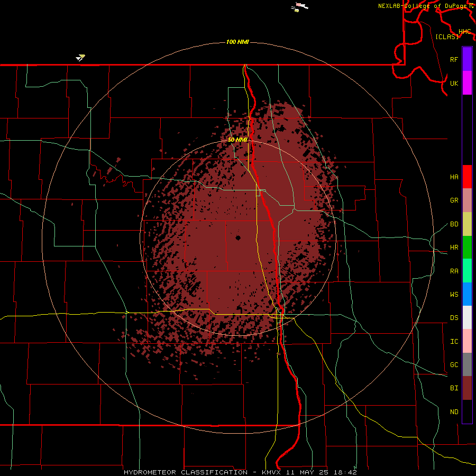This screenshot has height=476, width=476.
Task: Click the WS blue legend swatch
Action: (x=467, y=294)
